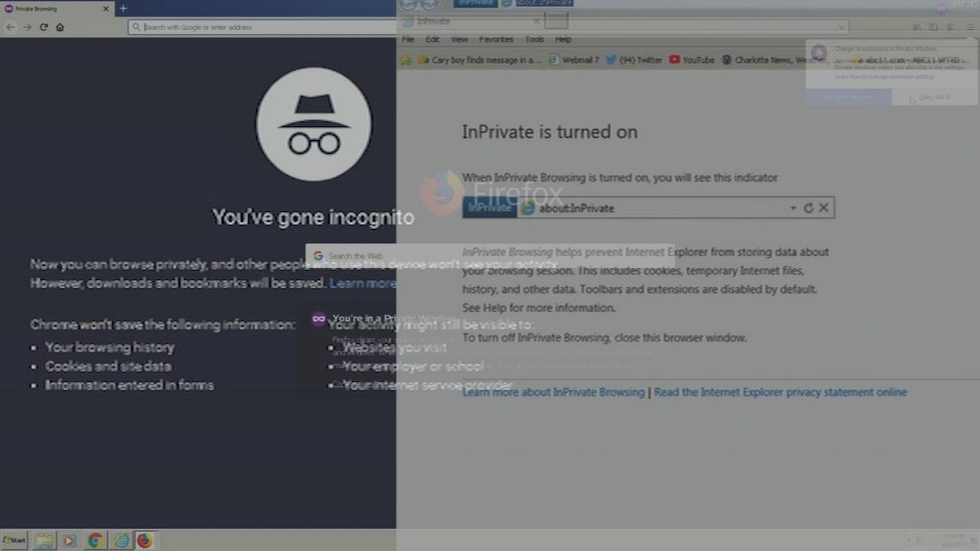
Task: Launch Chrome from the taskbar
Action: tap(95, 540)
